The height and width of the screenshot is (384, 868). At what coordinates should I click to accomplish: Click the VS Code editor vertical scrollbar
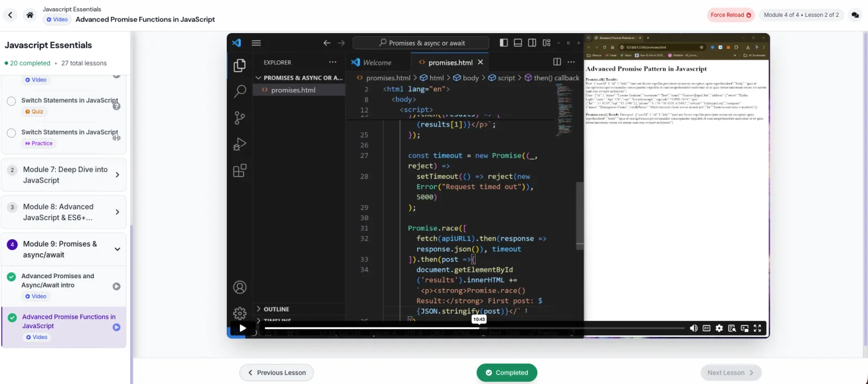click(x=579, y=215)
